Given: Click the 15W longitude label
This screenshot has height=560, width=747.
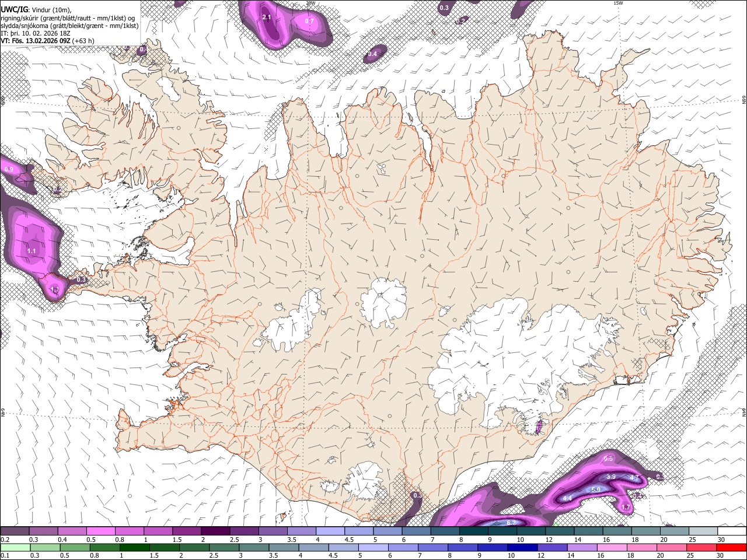Looking at the screenshot, I should [618, 3].
